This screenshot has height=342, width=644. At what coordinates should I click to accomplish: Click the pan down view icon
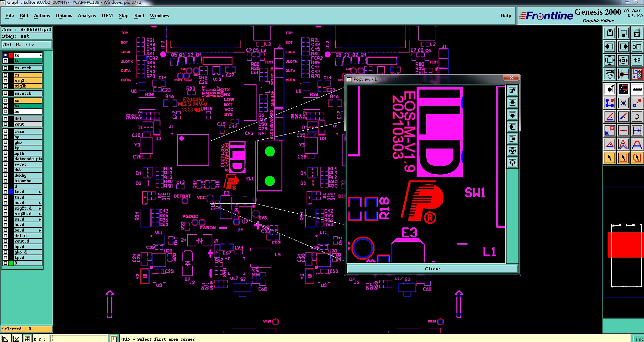tap(623, 33)
